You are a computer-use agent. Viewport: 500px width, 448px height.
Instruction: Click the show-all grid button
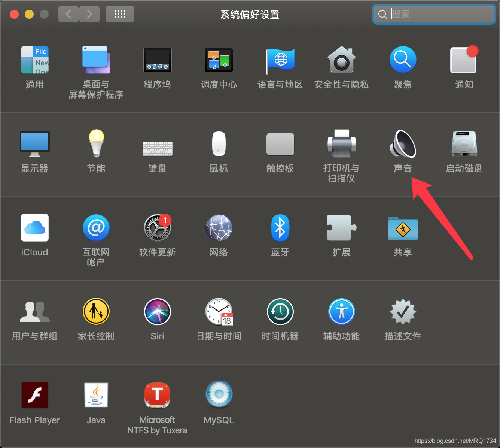[120, 14]
